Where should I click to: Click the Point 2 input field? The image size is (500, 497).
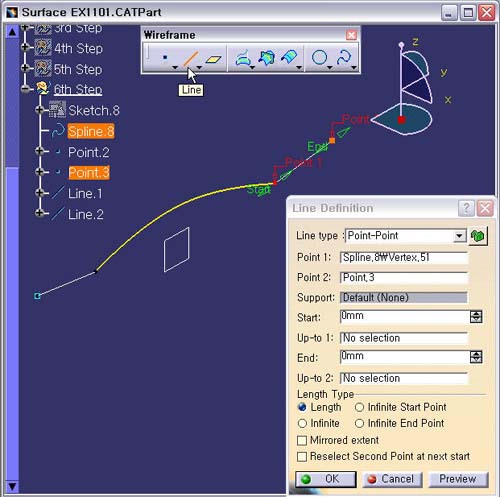(404, 278)
